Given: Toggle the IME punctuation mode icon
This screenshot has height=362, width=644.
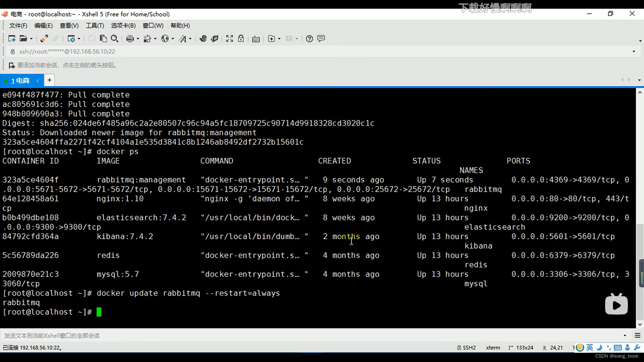Looking at the screenshot, I should (x=608, y=348).
